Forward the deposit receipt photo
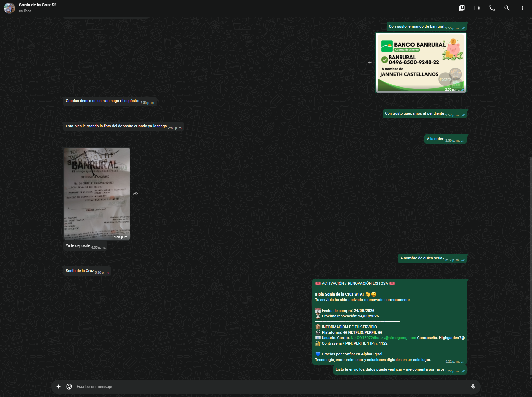The width and height of the screenshot is (532, 397). pos(135,194)
